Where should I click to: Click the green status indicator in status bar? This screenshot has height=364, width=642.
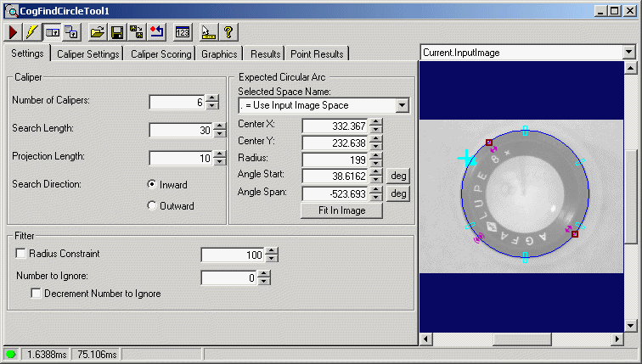point(11,354)
